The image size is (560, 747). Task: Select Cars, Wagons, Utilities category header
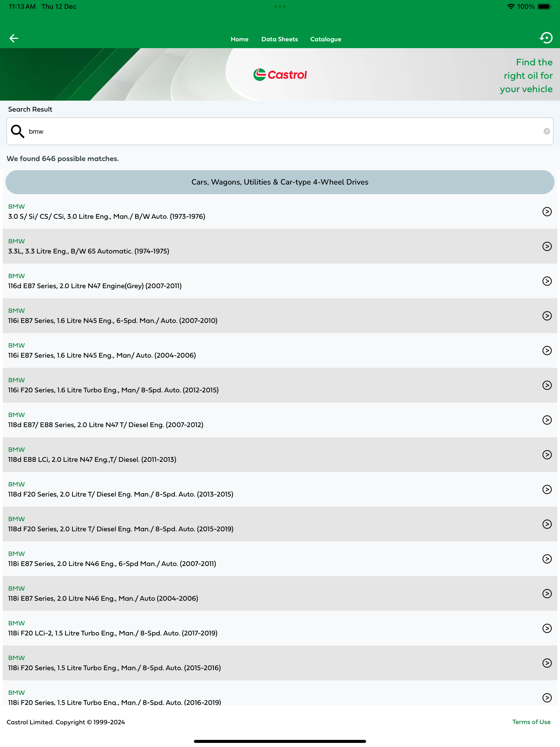coord(280,182)
